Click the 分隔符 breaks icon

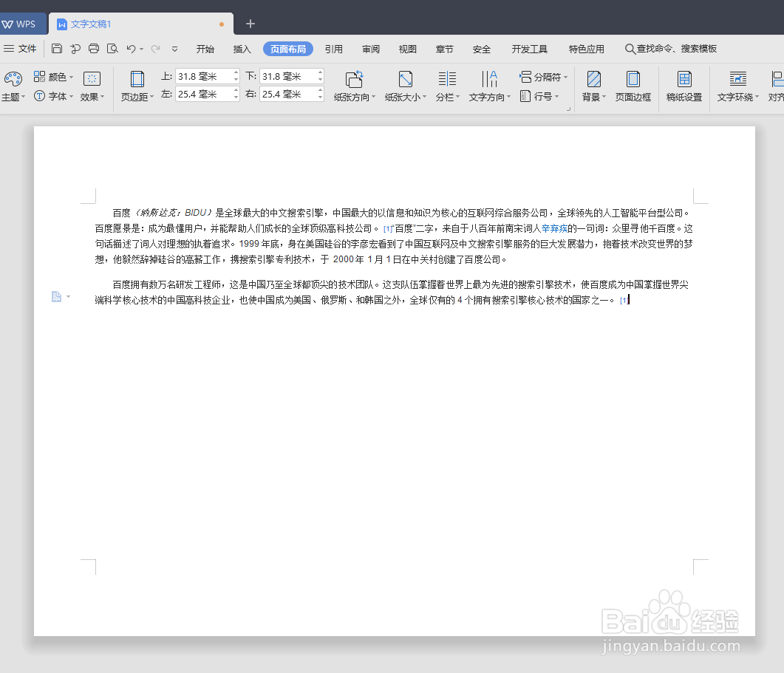(525, 77)
